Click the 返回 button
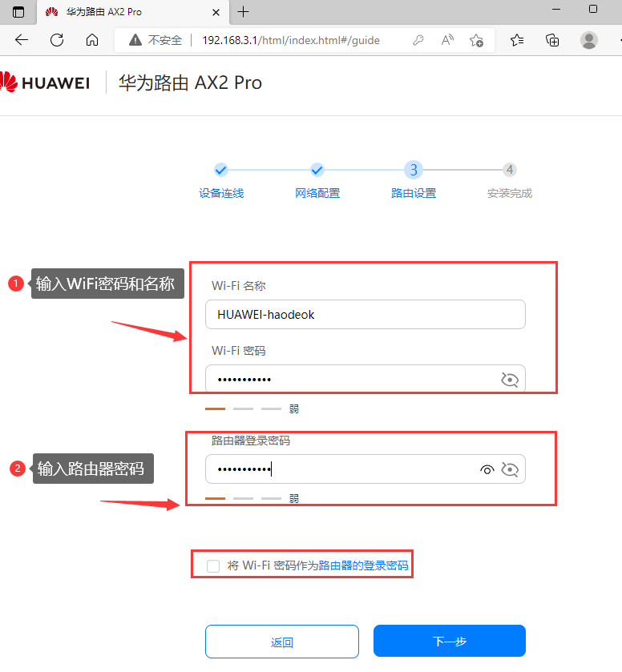 click(282, 642)
